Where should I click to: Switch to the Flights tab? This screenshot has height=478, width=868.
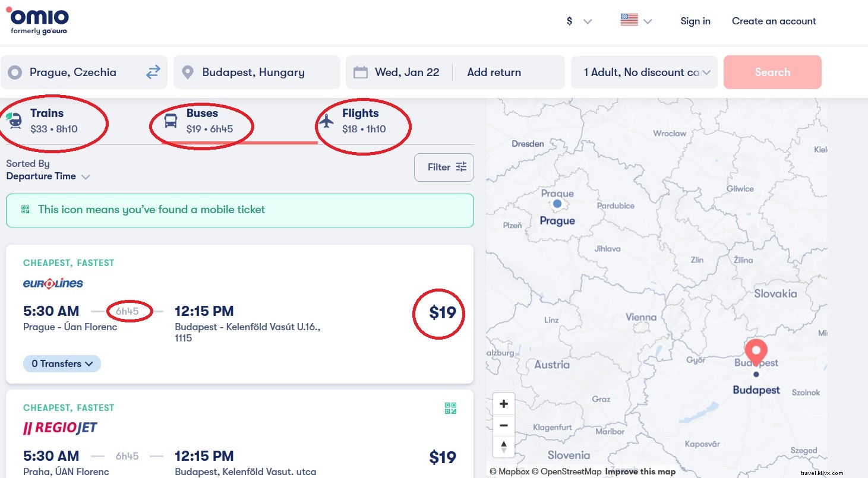click(x=359, y=119)
